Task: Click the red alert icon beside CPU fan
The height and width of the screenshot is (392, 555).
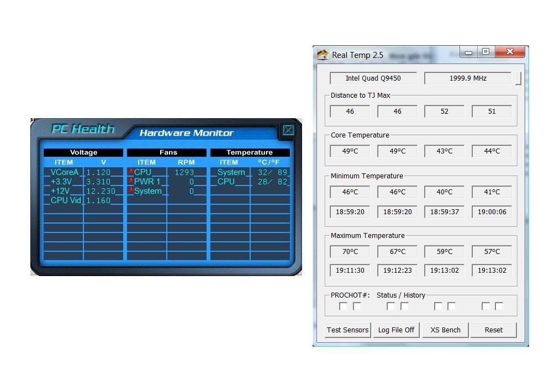Action: coord(131,172)
